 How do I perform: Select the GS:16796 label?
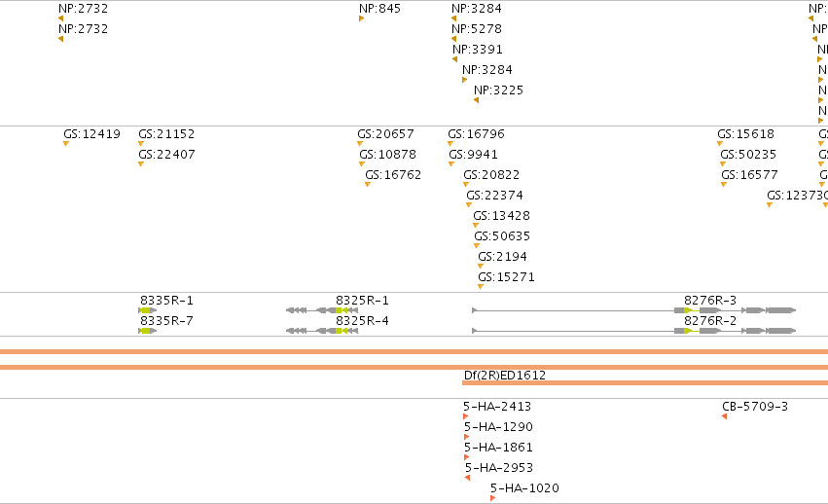pyautogui.click(x=477, y=134)
